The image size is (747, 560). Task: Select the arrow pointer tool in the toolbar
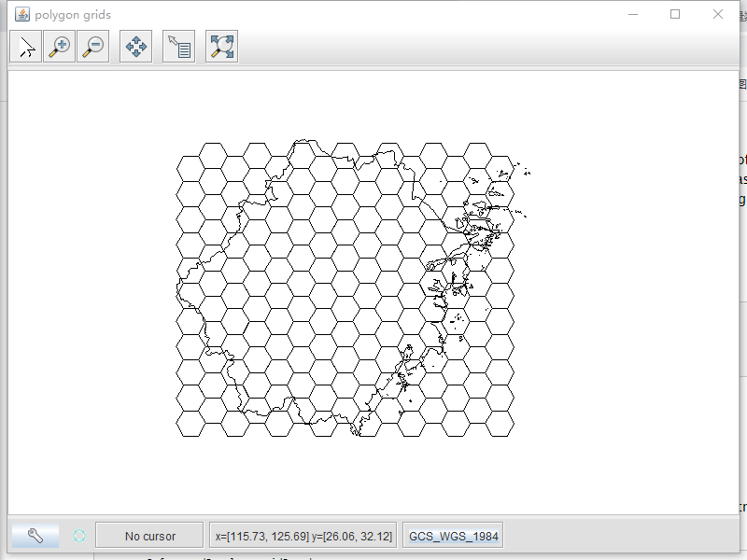24,45
